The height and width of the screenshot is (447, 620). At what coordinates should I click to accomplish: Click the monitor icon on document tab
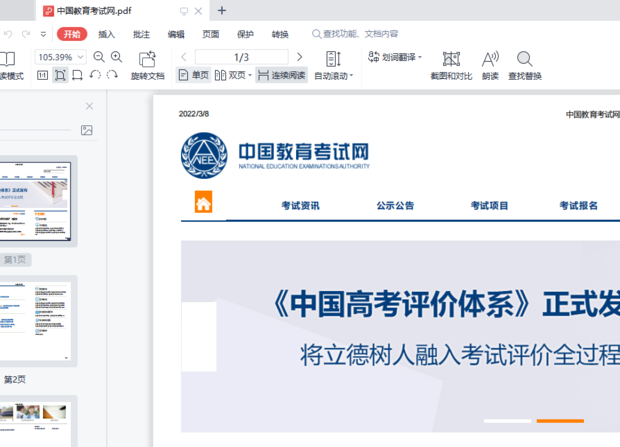[184, 11]
